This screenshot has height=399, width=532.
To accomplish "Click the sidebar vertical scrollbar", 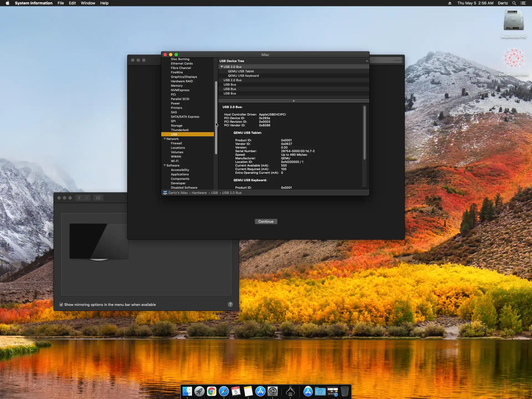I will coord(216,118).
